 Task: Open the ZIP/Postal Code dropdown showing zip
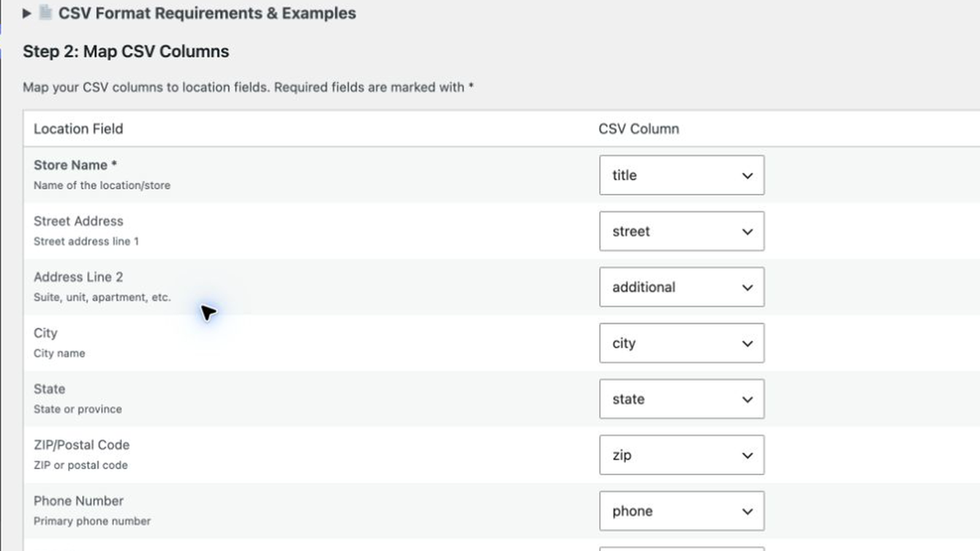click(x=682, y=455)
